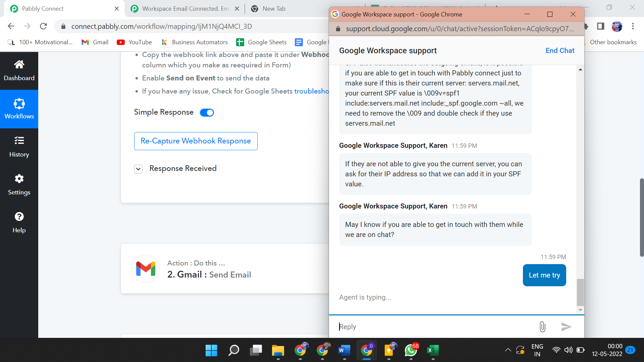Click the Chrome profile avatar
Screen dimensions: 644x362
617,26
